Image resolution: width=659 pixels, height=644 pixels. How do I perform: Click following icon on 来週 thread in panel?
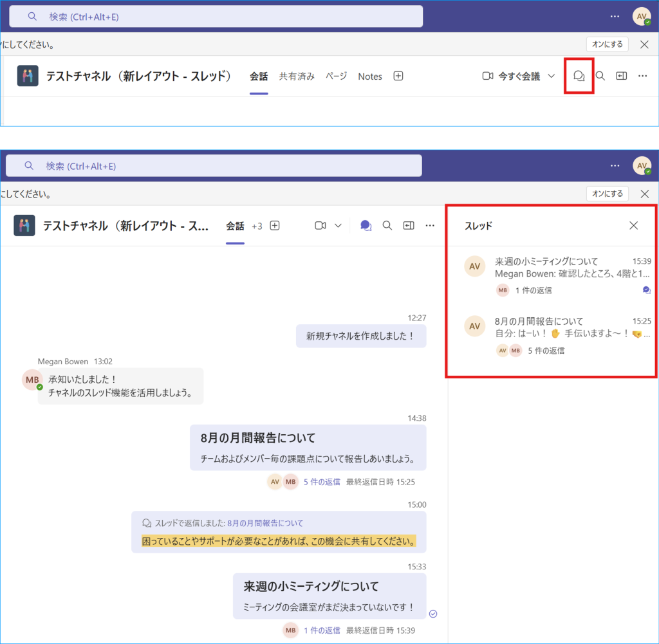pos(646,290)
